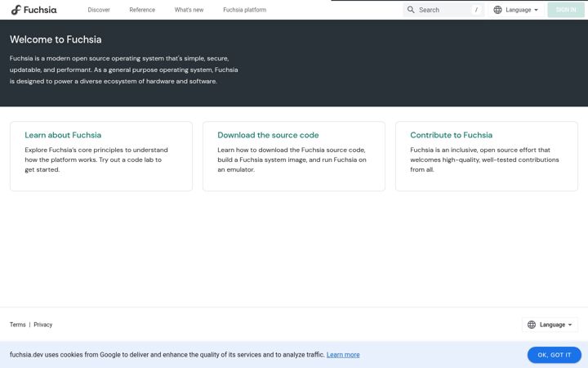Open Contribute to Fuchsia link

[x=451, y=135]
